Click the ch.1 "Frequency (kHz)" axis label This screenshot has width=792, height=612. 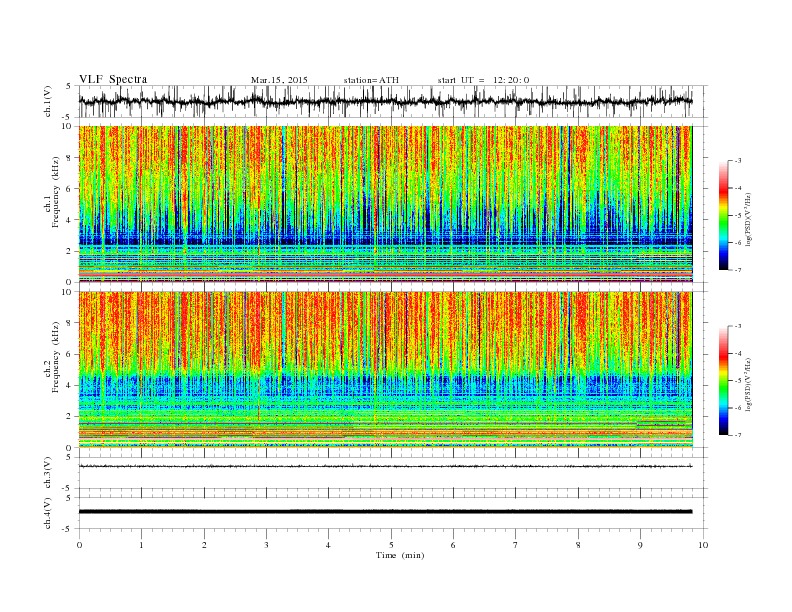click(x=55, y=192)
